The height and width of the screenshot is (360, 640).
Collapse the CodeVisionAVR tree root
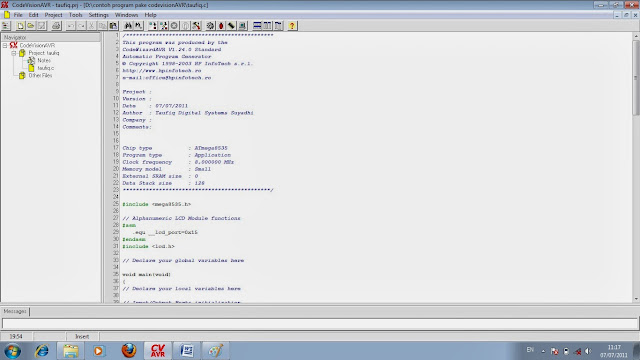(5, 45)
